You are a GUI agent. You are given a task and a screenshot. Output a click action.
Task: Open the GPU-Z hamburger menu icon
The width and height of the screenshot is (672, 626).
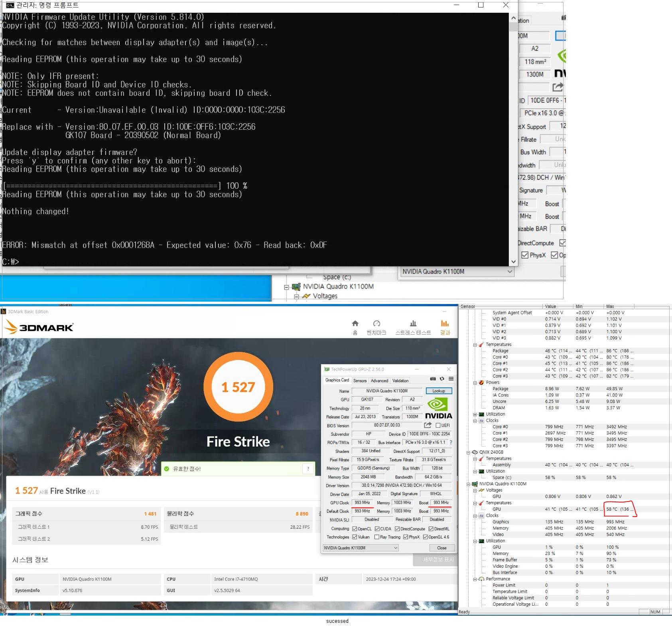[x=451, y=379]
